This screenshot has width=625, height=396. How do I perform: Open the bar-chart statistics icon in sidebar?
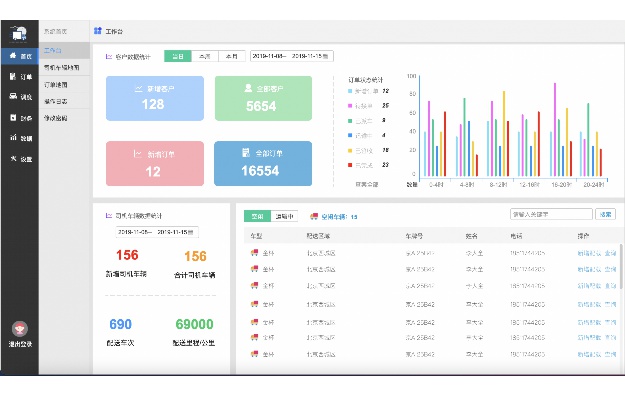click(13, 138)
